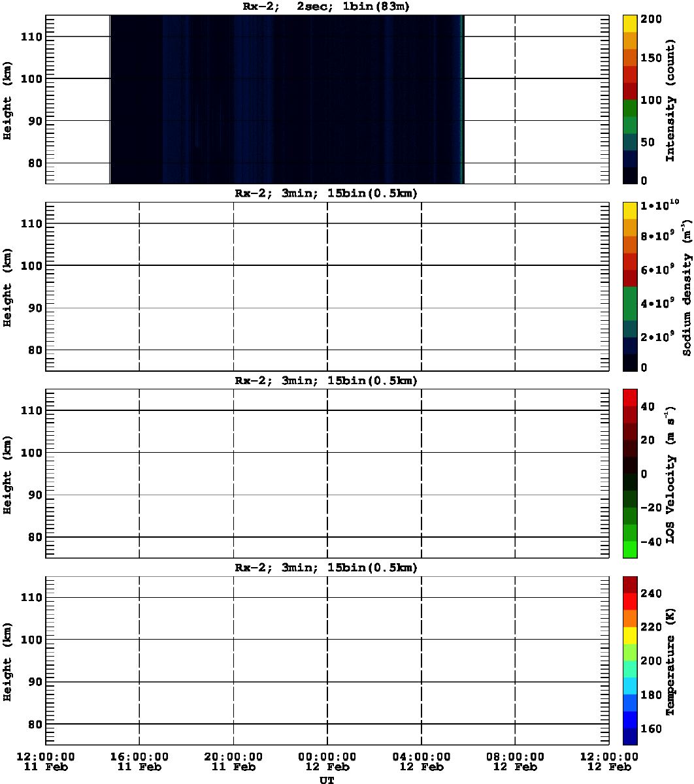Click the 110 height tick of Temperature panel

(31, 598)
